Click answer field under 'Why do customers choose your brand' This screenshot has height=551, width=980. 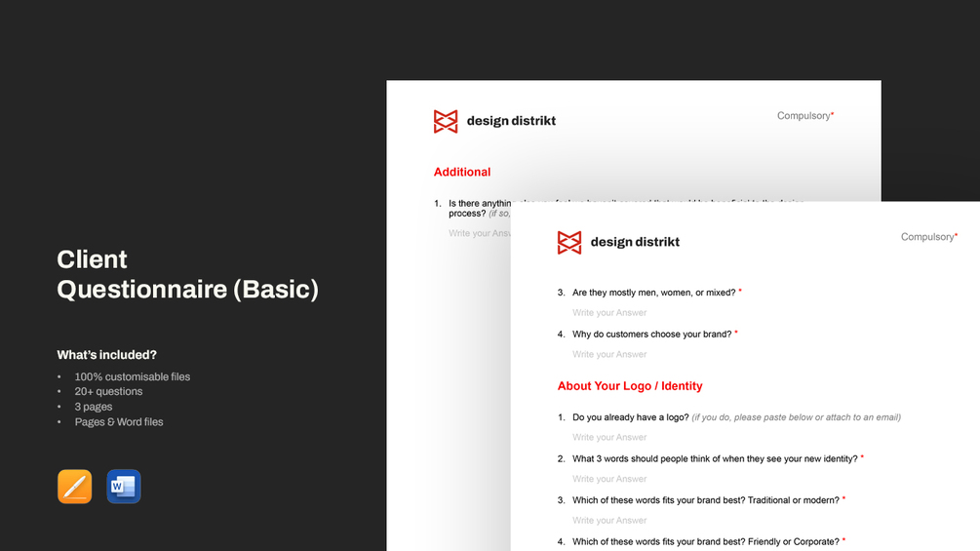coord(609,354)
